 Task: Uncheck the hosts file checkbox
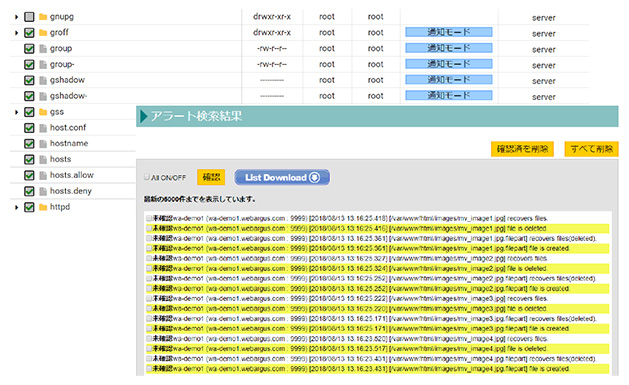click(29, 160)
